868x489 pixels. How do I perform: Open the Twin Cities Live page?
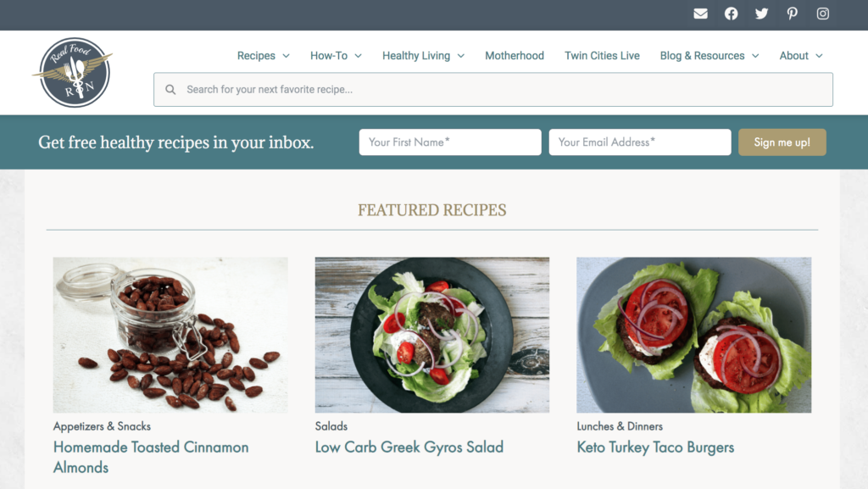pyautogui.click(x=602, y=56)
